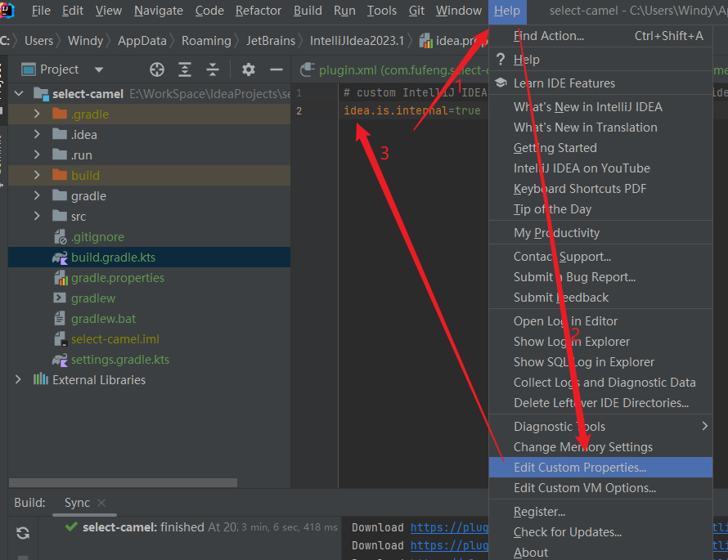This screenshot has height=560, width=728.
Task: Click second Download https://plug link
Action: [448, 545]
